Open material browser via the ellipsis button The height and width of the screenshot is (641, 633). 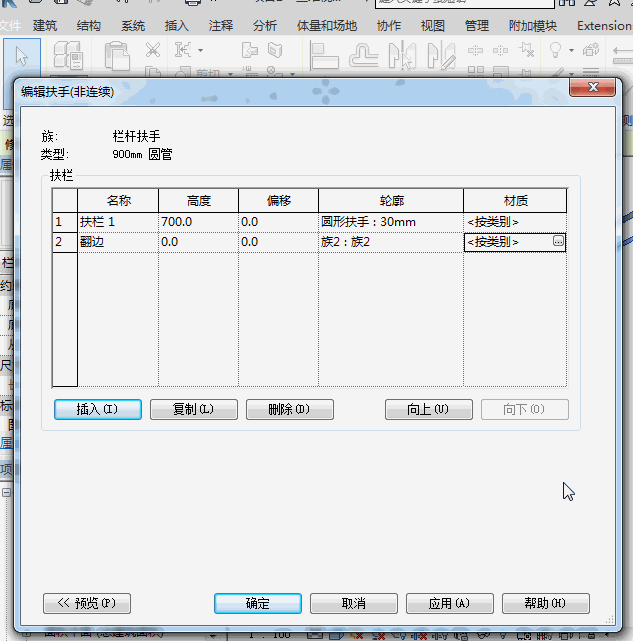[558, 242]
